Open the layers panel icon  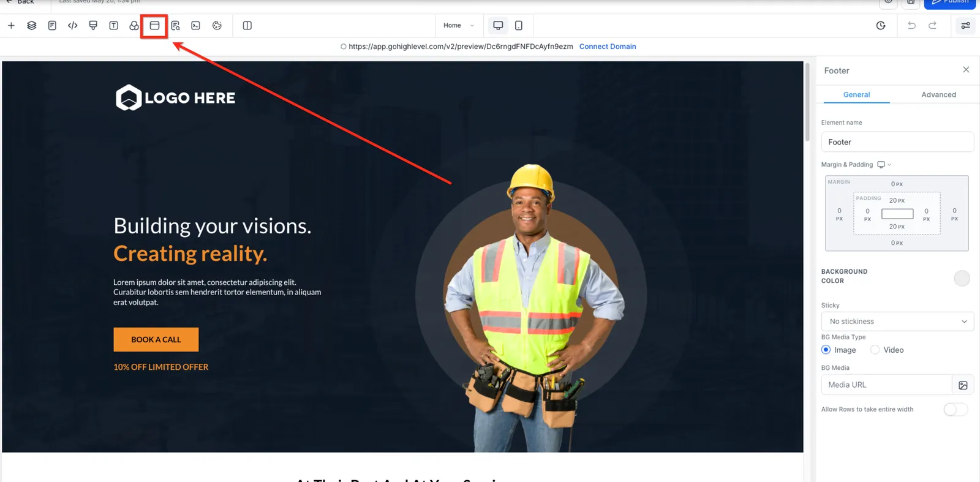[32, 25]
